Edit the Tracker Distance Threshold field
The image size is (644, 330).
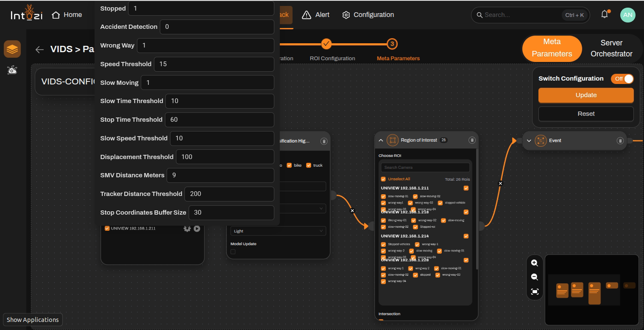pos(229,194)
